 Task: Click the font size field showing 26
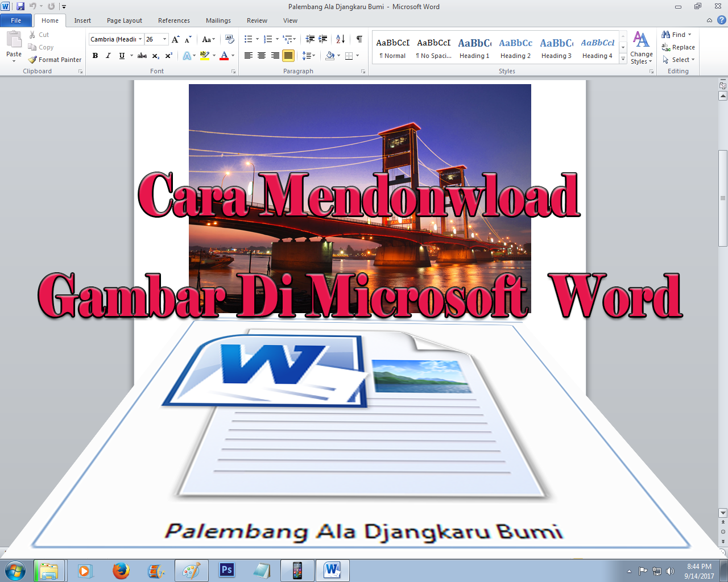(153, 39)
